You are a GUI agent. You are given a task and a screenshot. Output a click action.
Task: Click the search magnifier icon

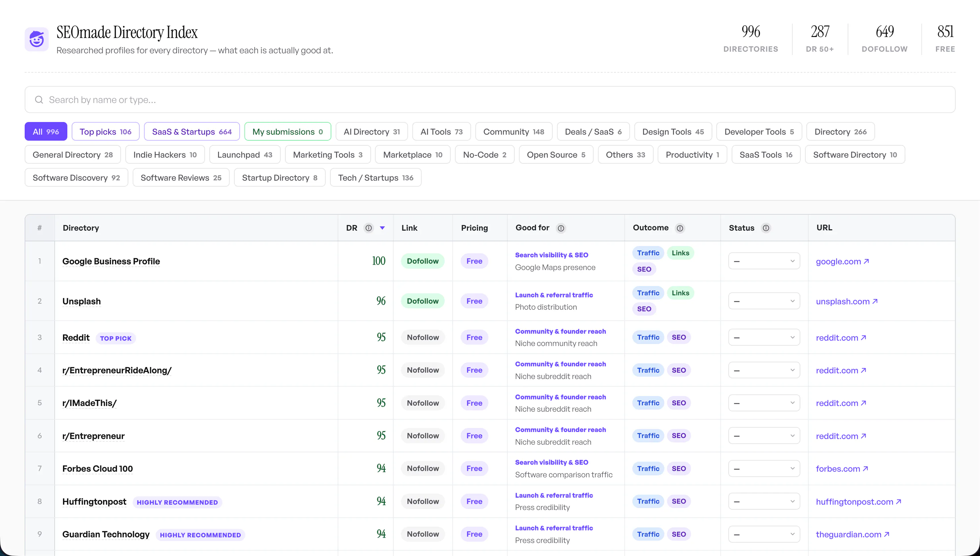coord(39,100)
